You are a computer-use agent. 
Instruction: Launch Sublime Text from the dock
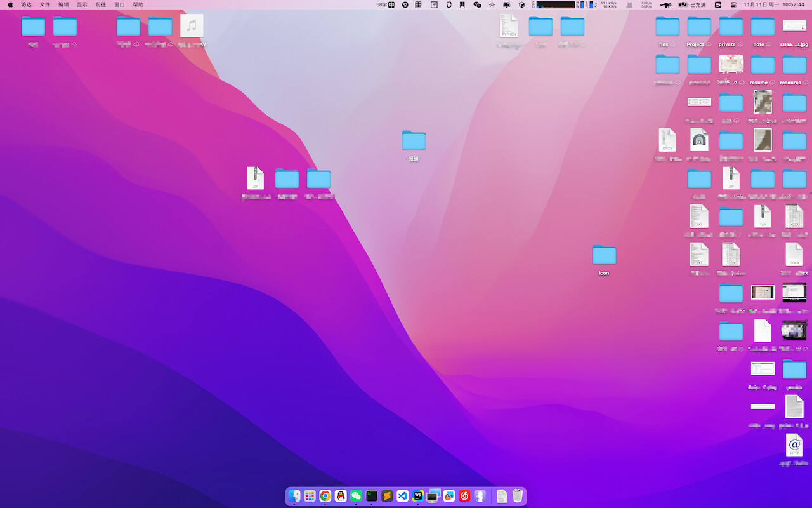pyautogui.click(x=387, y=496)
